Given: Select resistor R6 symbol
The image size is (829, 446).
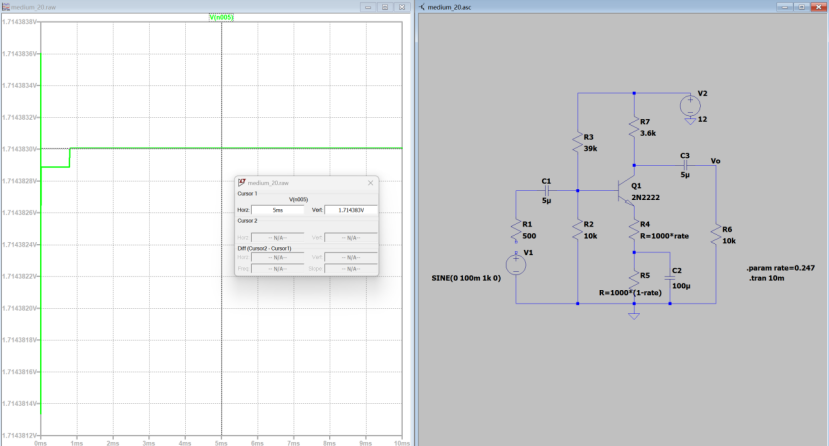Looking at the screenshot, I should click(716, 234).
